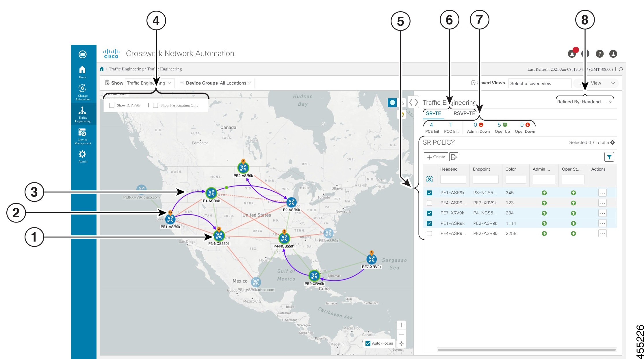The width and height of the screenshot is (644, 359).
Task: Select the P4-NCS5501 device node on map
Action: tap(284, 238)
